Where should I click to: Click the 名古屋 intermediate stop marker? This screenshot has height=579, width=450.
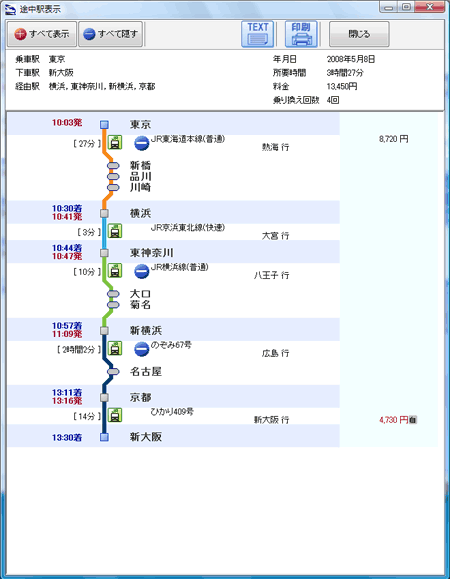click(113, 371)
